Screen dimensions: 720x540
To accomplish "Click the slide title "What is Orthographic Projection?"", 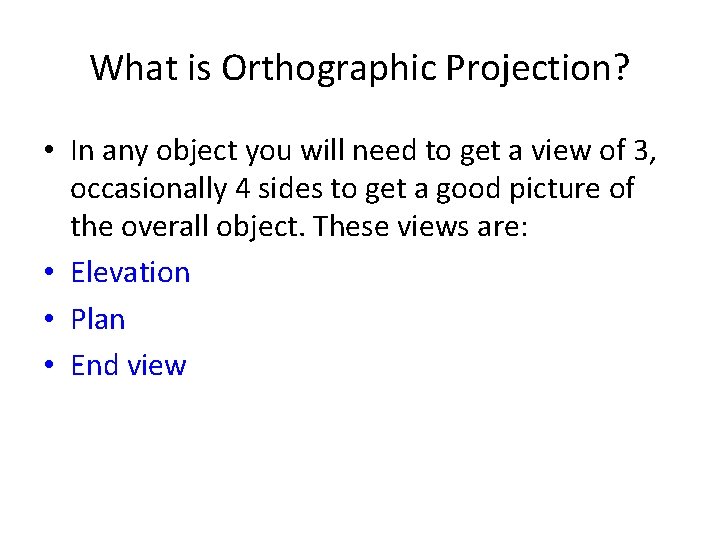I will tap(360, 68).
